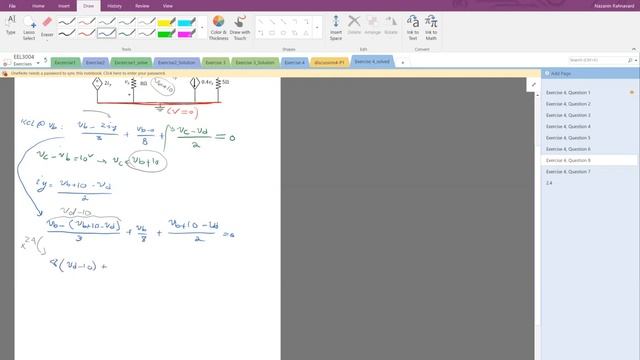
Task: Choose the first line shape
Action: point(260,22)
